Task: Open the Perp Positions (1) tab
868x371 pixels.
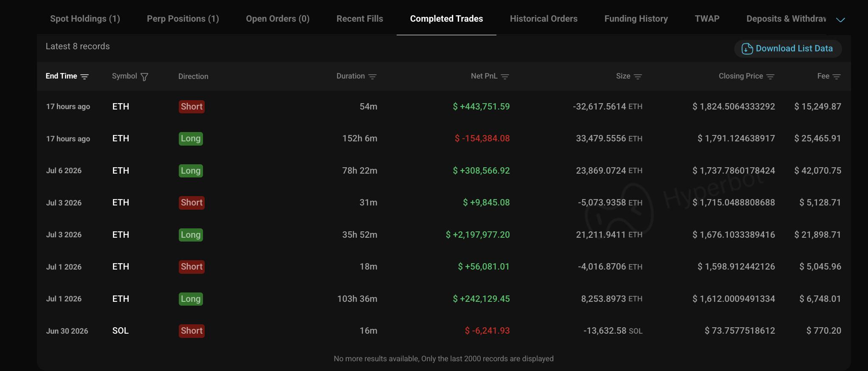Action: (183, 19)
